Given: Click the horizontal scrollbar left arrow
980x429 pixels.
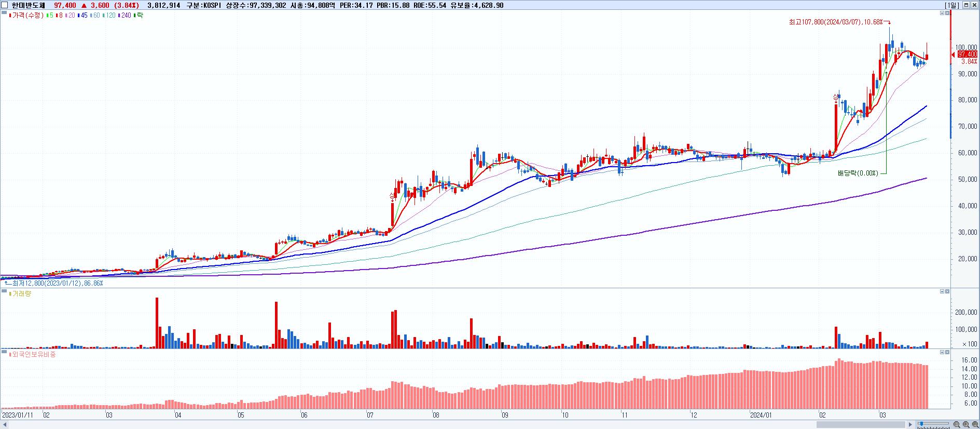Looking at the screenshot, I should [x=4, y=425].
